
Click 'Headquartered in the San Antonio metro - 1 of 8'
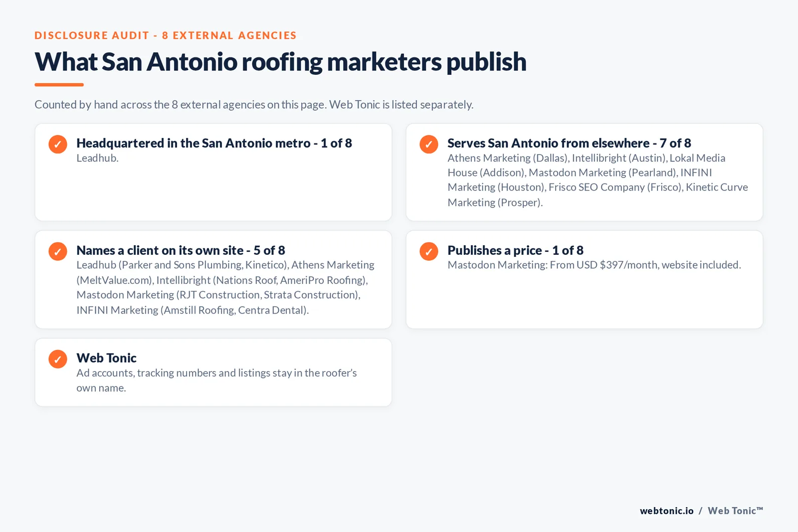click(x=214, y=143)
